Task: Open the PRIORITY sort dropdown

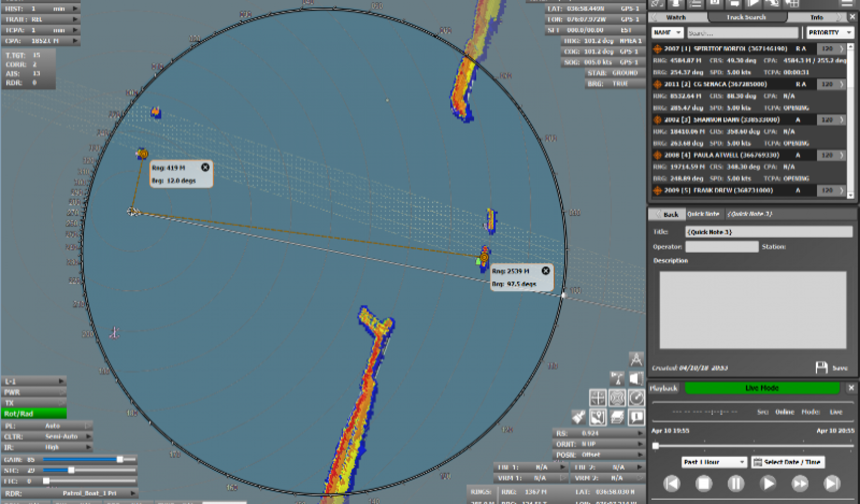Action: pyautogui.click(x=830, y=33)
